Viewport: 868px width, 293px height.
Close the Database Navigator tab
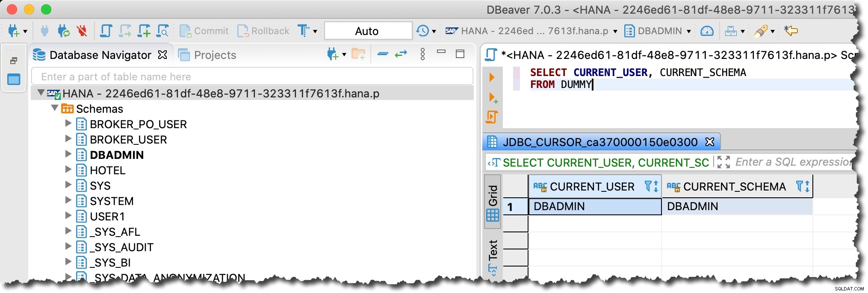[x=162, y=55]
